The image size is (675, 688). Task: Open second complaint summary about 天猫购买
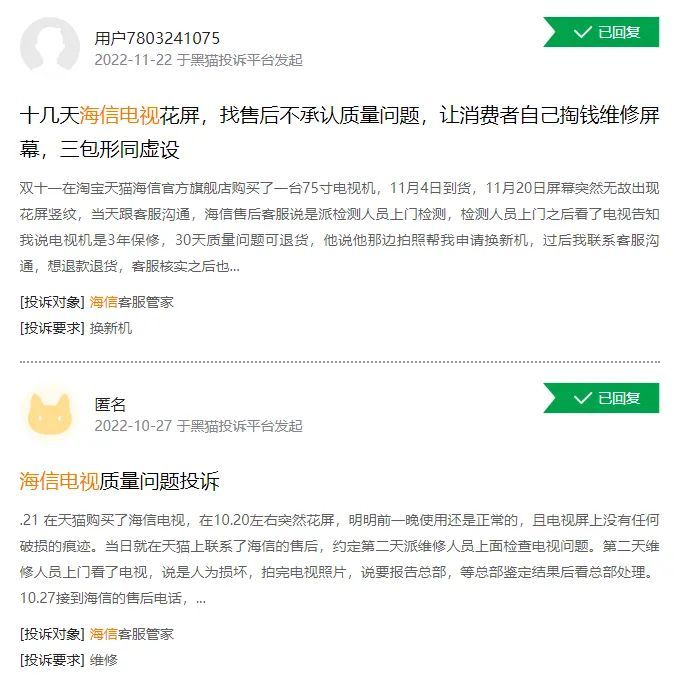pyautogui.click(x=339, y=559)
